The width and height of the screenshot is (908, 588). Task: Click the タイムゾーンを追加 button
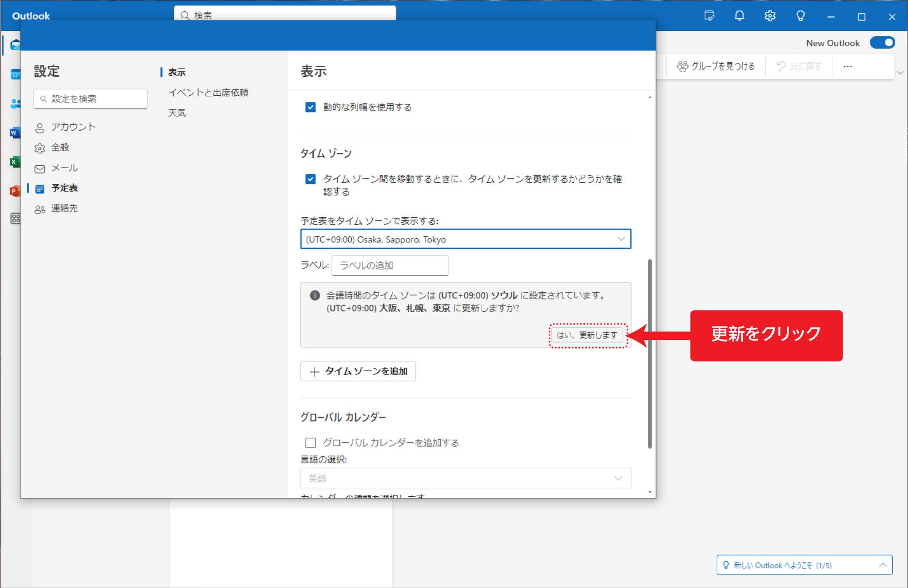point(358,371)
